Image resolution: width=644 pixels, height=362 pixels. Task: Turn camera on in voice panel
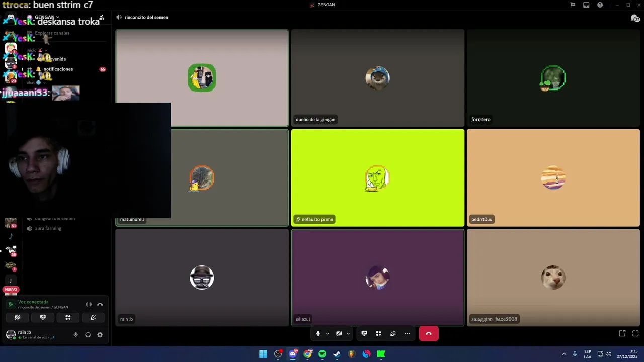click(18, 317)
